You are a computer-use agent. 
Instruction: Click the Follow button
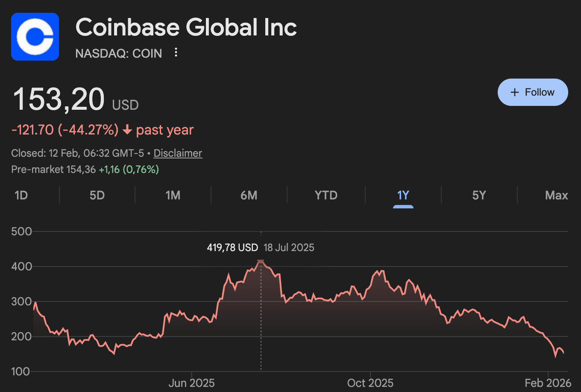click(x=533, y=92)
